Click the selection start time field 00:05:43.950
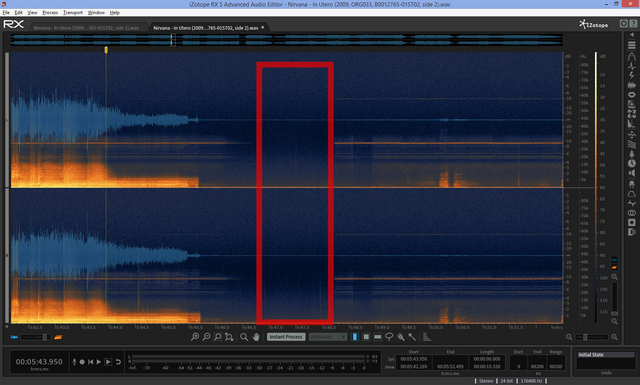This screenshot has width=640, height=385. [x=413, y=359]
